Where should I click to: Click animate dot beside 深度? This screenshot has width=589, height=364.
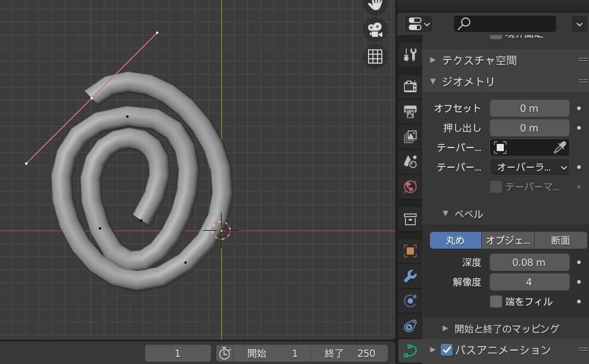(x=579, y=262)
